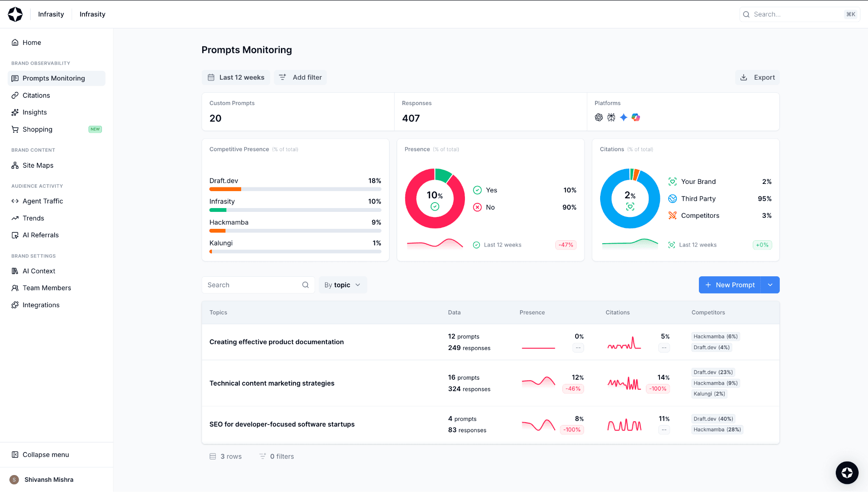Click the red No cross icon
The width and height of the screenshot is (868, 492).
477,207
